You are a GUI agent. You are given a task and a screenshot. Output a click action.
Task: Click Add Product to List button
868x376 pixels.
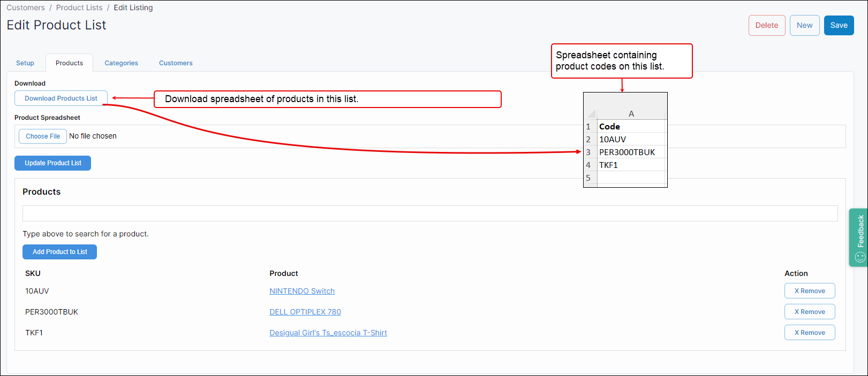tap(59, 252)
